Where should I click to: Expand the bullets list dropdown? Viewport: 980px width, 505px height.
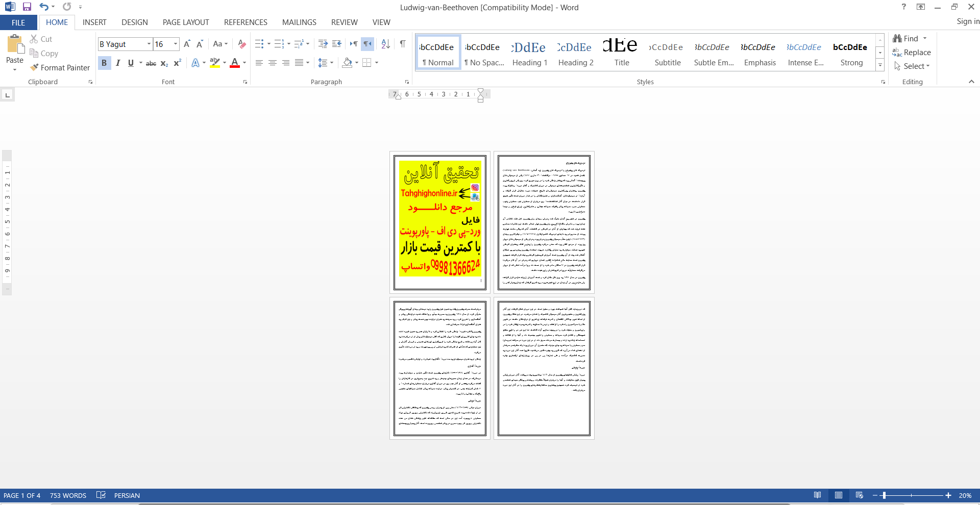click(x=269, y=44)
